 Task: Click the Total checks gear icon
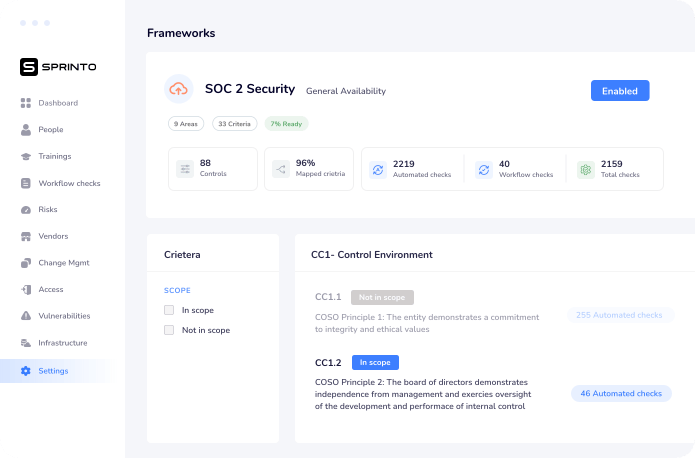click(x=586, y=170)
